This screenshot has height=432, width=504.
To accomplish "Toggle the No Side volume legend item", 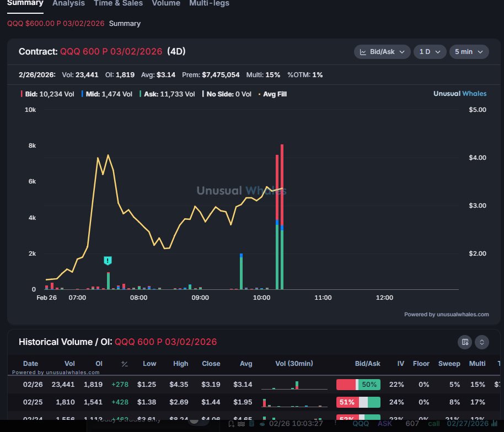I will pos(227,94).
